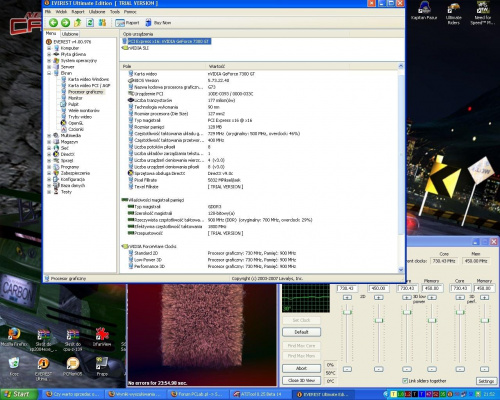Expand the Sieć tree node
The height and width of the screenshot is (400, 500).
point(49,148)
